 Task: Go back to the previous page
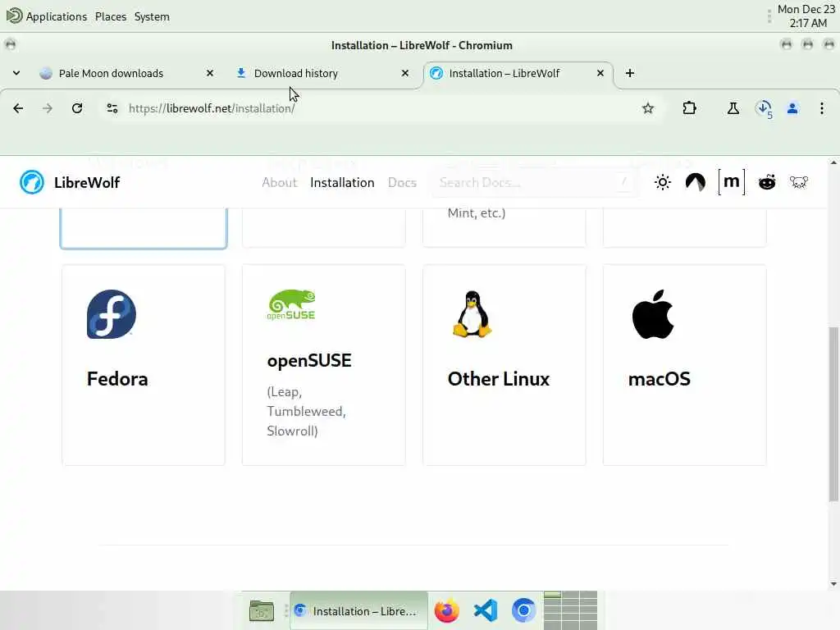coord(18,108)
